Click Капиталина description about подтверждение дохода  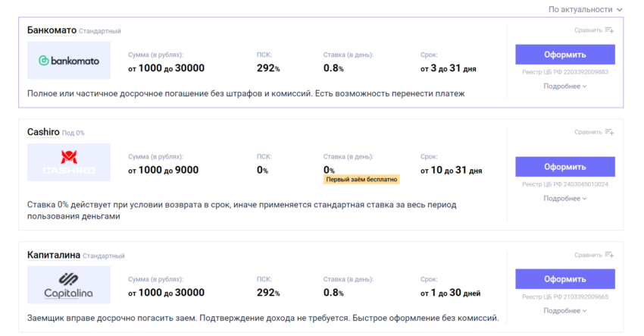coord(263,318)
